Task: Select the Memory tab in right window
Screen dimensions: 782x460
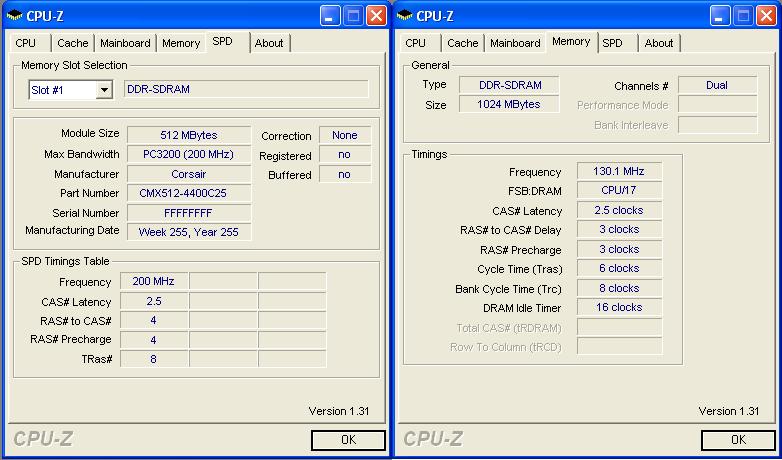Action: click(x=572, y=42)
